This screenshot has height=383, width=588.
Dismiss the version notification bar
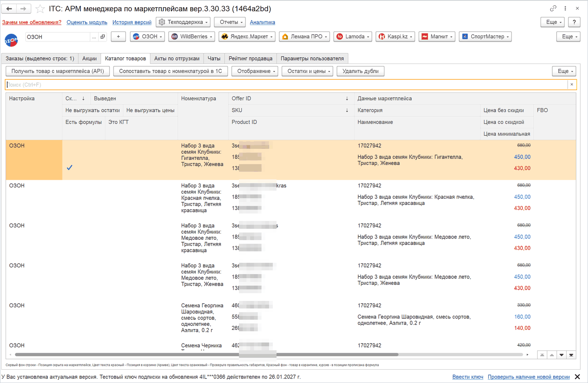(x=577, y=377)
